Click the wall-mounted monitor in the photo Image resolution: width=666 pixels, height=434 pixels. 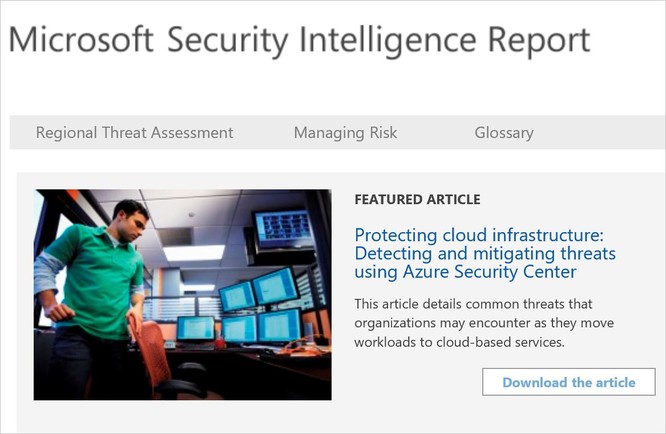coord(283,228)
